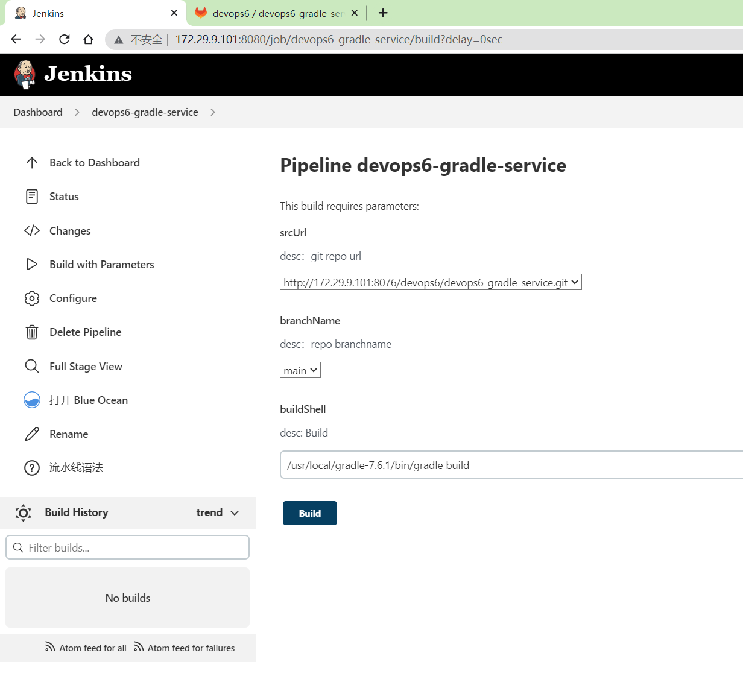This screenshot has height=700, width=743.
Task: Open the srcUrl git repo dropdown
Action: (x=431, y=282)
